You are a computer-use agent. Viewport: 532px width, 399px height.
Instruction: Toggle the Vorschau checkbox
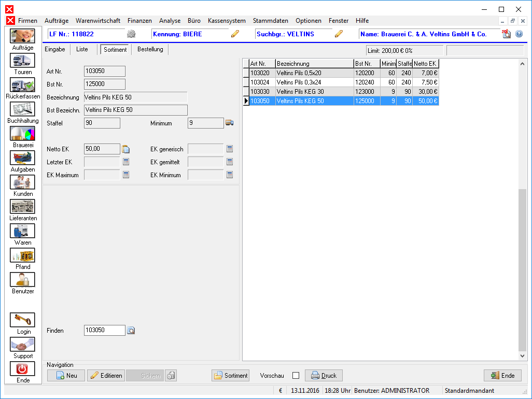pos(296,376)
